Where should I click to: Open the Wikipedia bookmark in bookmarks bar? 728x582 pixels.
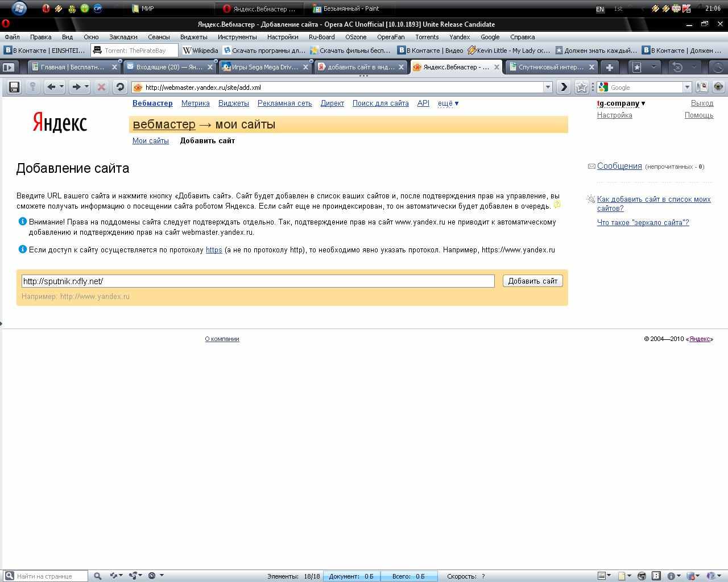[x=200, y=51]
